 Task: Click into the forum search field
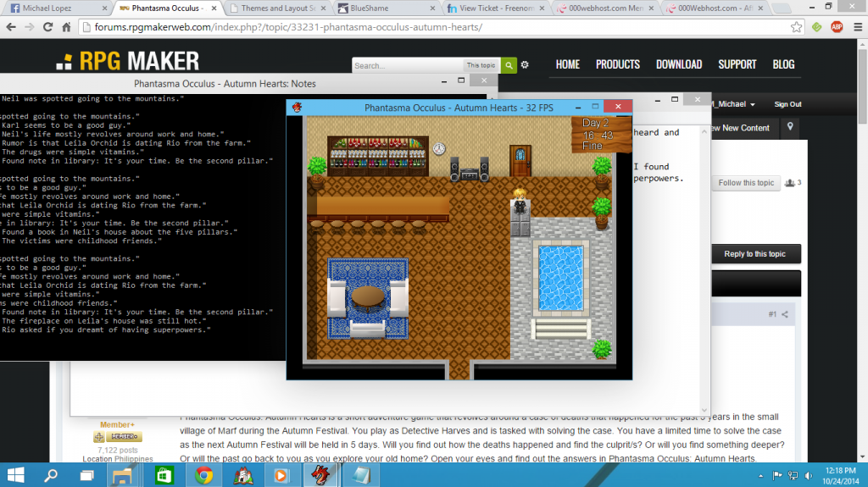pyautogui.click(x=407, y=65)
